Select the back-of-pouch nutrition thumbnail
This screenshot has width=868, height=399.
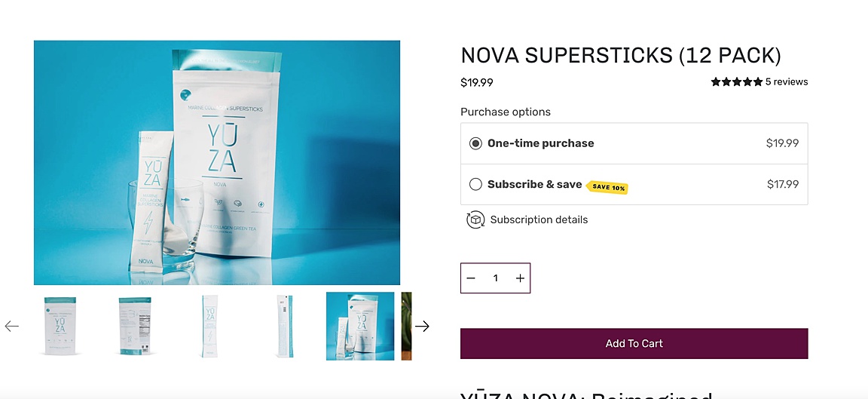135,327
